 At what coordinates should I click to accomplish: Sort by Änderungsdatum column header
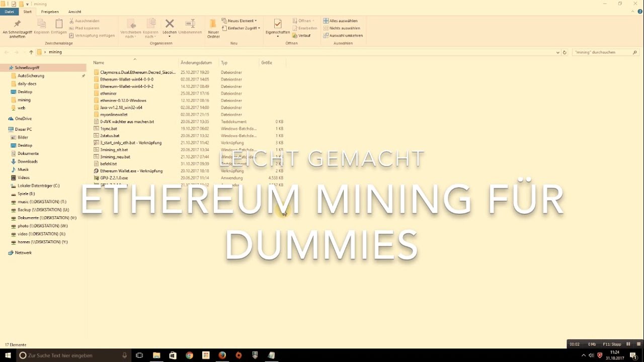[x=199, y=62]
